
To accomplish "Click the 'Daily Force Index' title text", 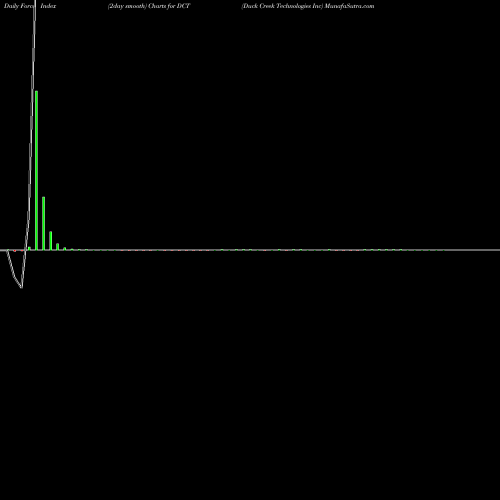I will 30,6.
